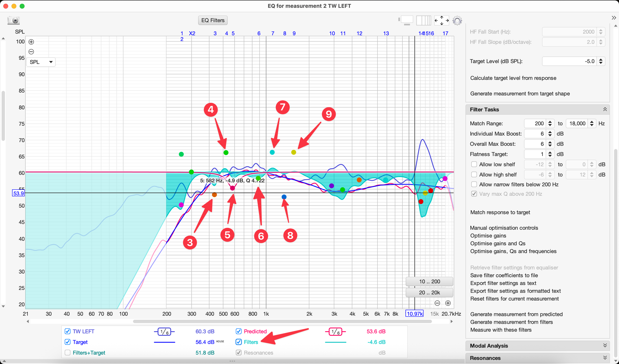Click the graph limits arrows icon
619x364 pixels.
(x=441, y=20)
